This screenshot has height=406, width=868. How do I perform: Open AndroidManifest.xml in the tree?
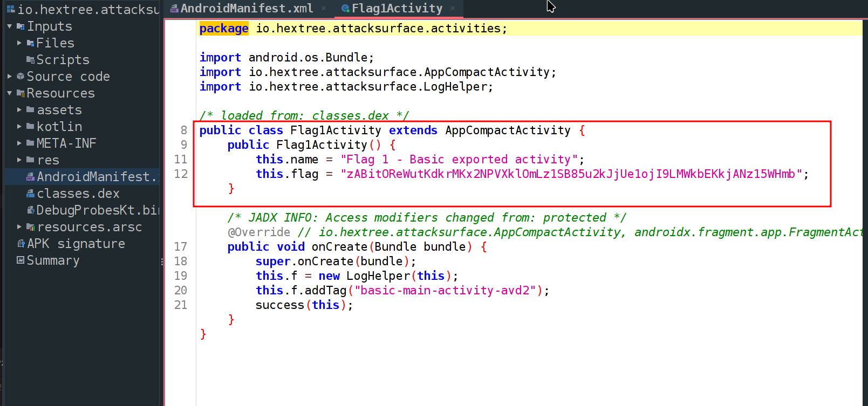click(98, 177)
